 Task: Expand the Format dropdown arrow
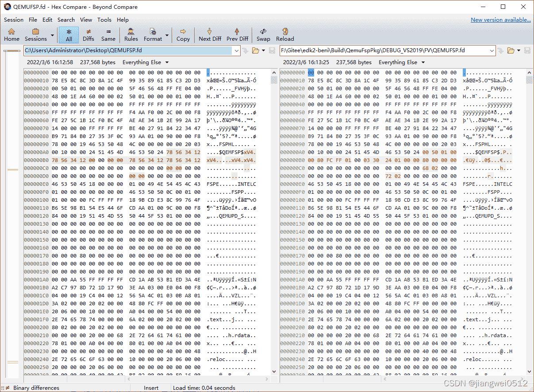[167, 35]
